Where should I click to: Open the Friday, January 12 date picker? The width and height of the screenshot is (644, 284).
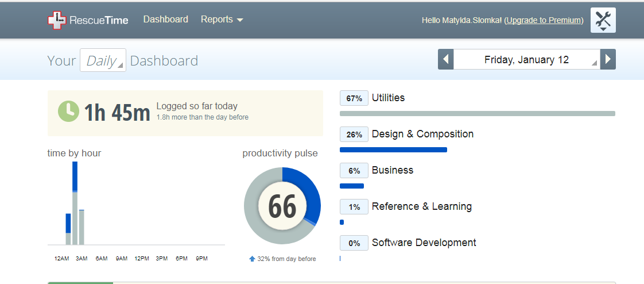526,60
